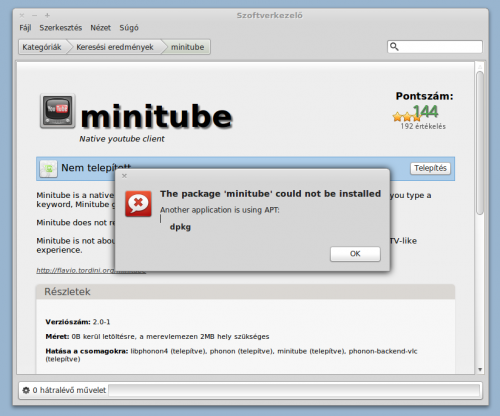The image size is (500, 416).
Task: Click the '0 hátralévő művelet' status button
Action: [x=64, y=390]
